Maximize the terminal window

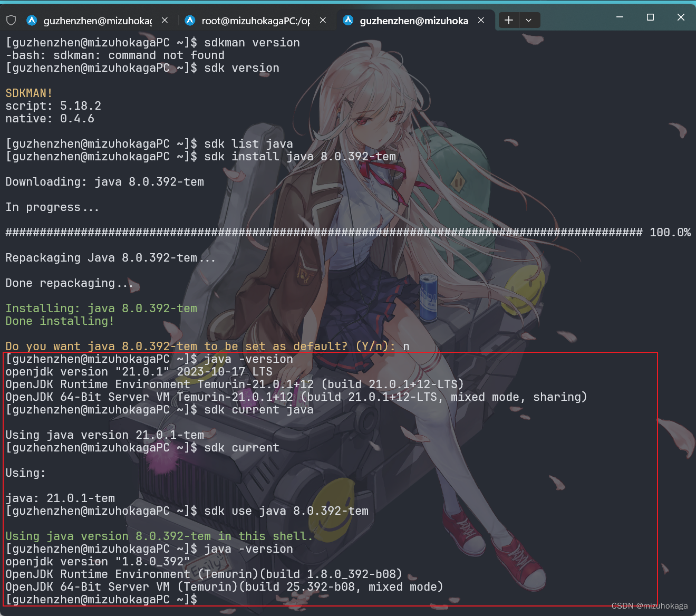(x=650, y=17)
